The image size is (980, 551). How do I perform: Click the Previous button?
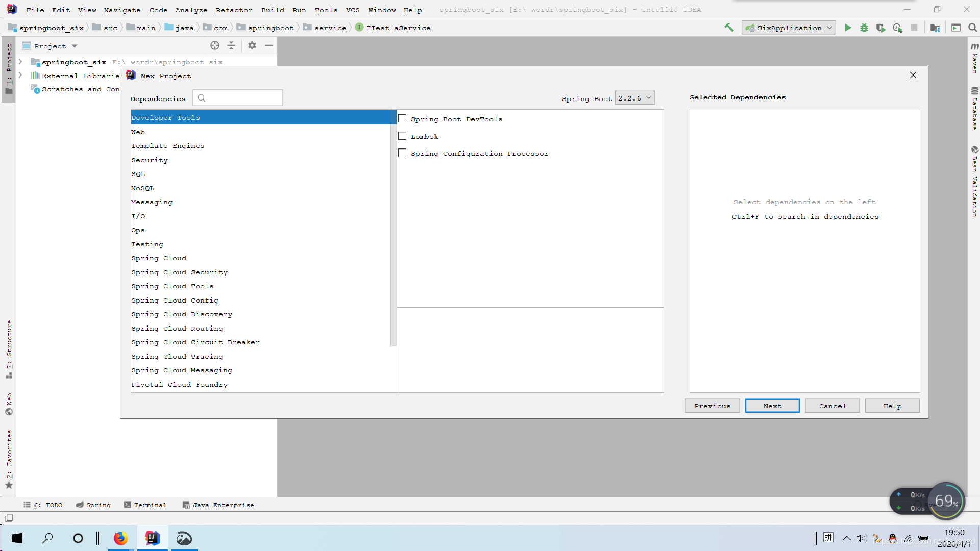point(712,406)
